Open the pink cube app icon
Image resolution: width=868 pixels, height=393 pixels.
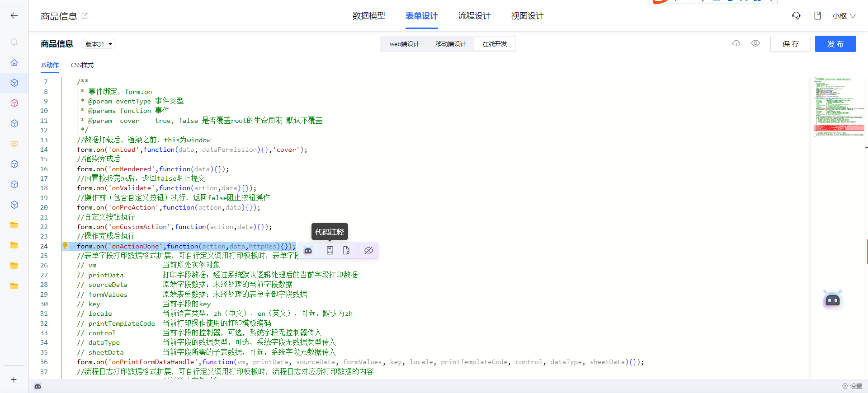(14, 103)
